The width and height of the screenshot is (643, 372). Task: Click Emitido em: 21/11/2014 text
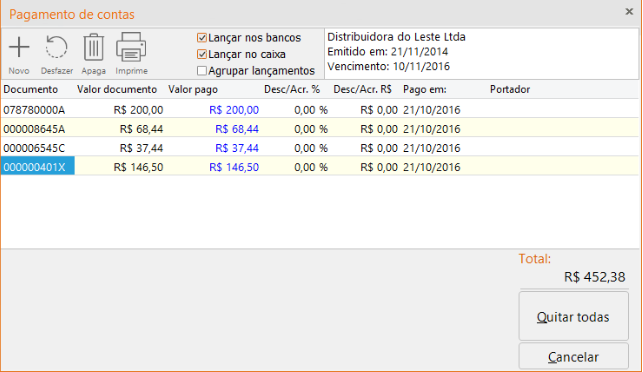pyautogui.click(x=388, y=52)
